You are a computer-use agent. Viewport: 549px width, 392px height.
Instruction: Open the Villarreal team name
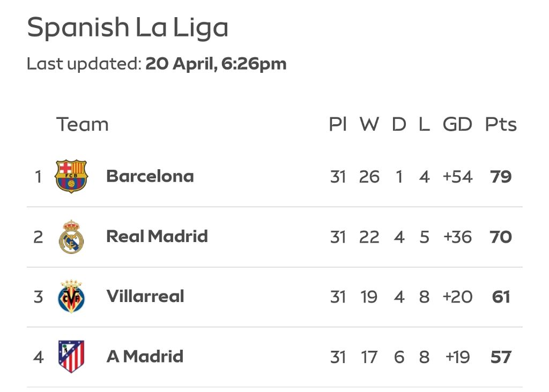click(145, 297)
